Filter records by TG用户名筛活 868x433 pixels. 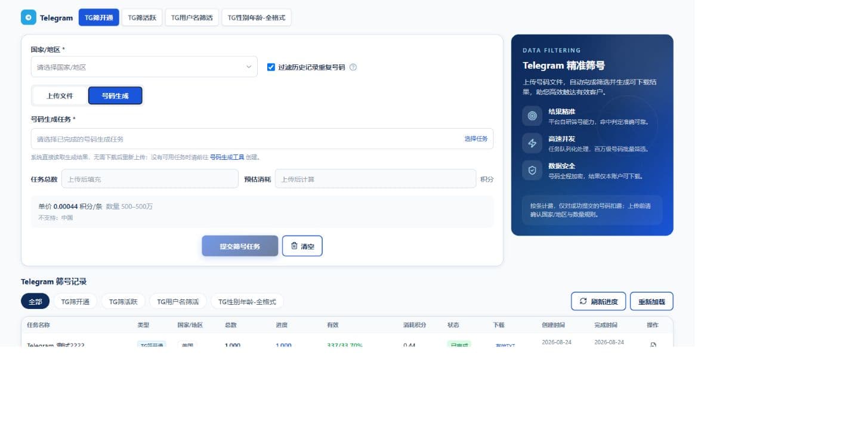[x=178, y=301]
